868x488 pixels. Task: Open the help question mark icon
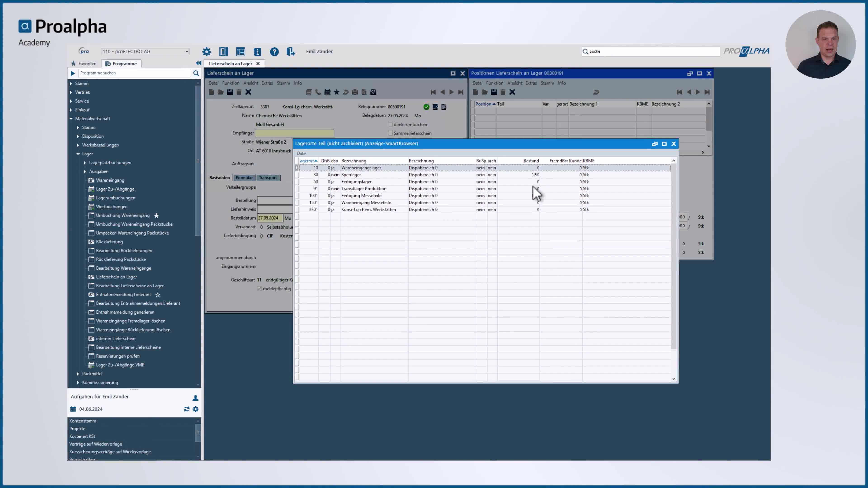(x=274, y=52)
